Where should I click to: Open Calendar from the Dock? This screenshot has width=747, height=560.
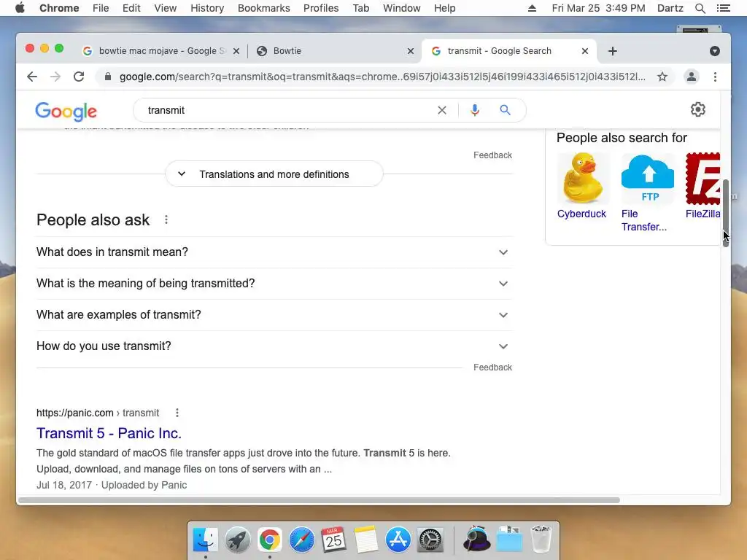coord(333,540)
